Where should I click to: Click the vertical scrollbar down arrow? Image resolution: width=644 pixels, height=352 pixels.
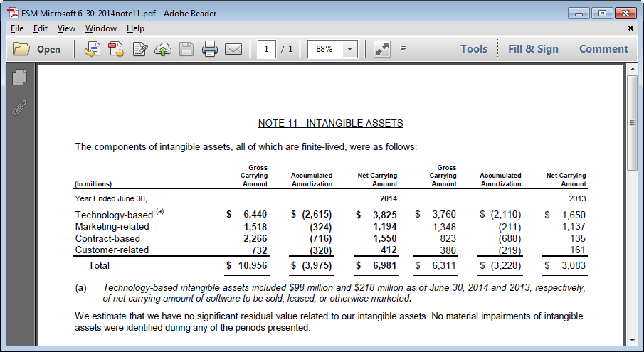(x=632, y=340)
